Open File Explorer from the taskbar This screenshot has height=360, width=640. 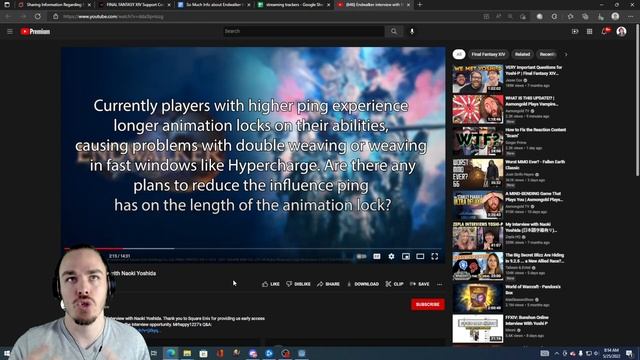187,353
